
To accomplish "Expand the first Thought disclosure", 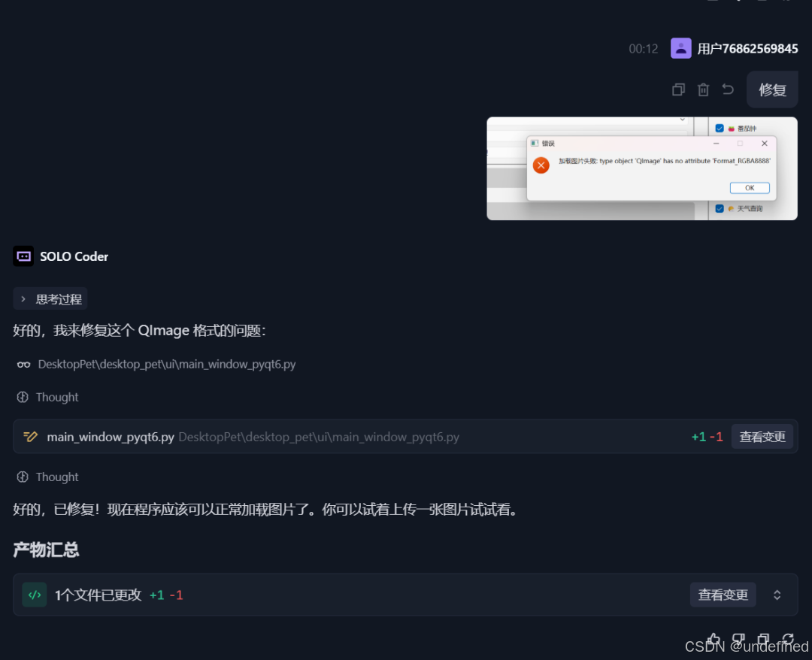I will click(x=47, y=397).
